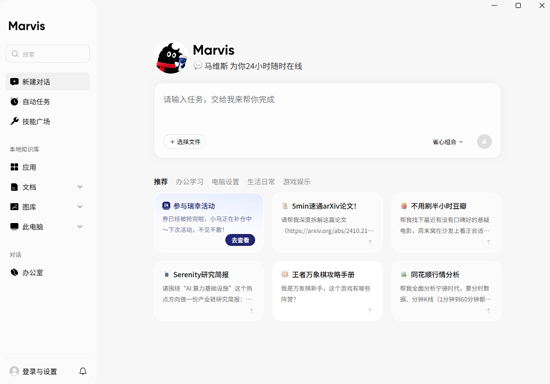Viewport: 550px width, 384px height.
Task: Open 自动任务 in the sidebar
Action: [48, 102]
